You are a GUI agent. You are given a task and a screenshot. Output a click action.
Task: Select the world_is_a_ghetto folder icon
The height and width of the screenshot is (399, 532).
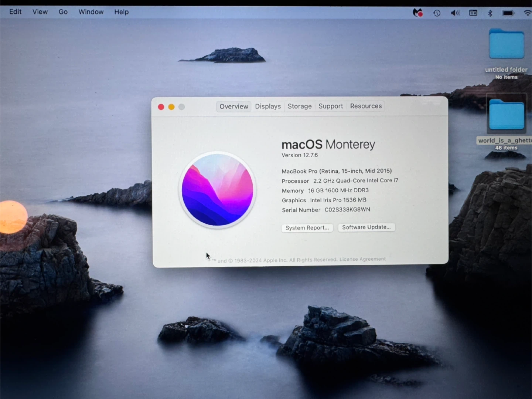pyautogui.click(x=506, y=115)
